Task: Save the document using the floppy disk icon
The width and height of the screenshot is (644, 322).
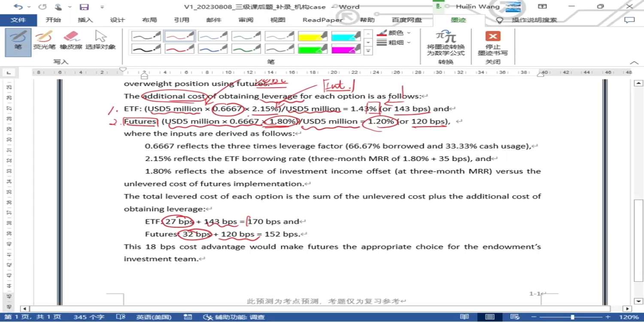Action: point(84,7)
